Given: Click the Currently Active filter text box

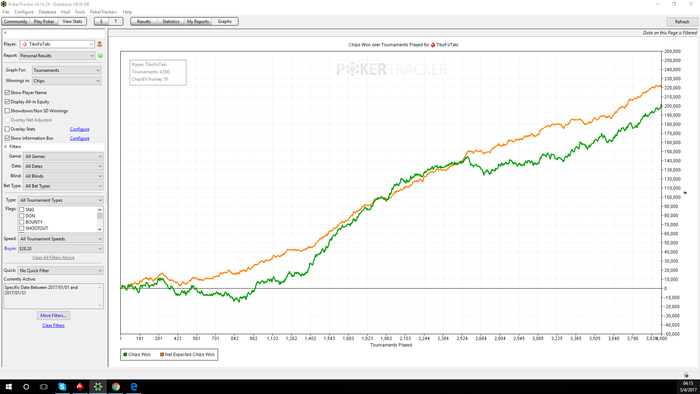Looking at the screenshot, I should 54,296.
